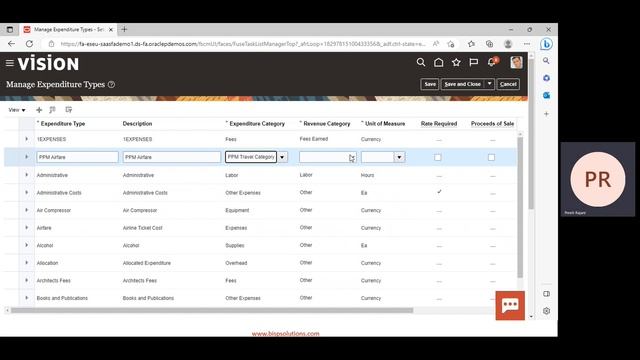640x360 pixels.
Task: Click the Vision logo
Action: coord(49,64)
